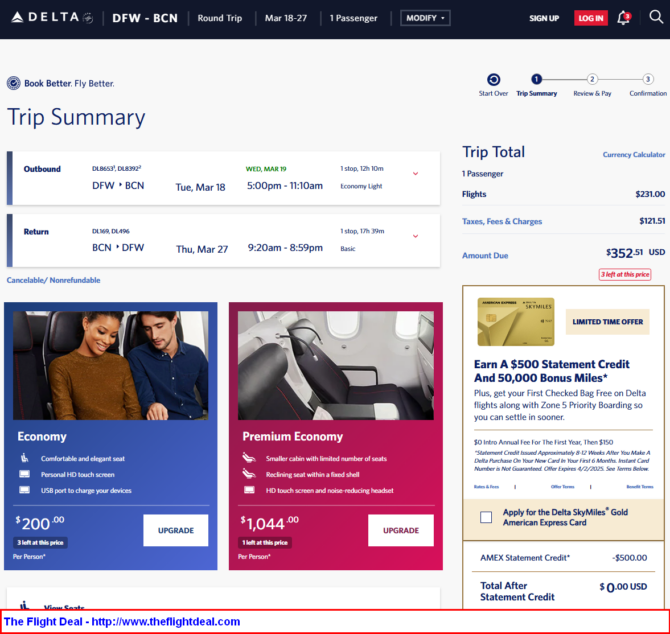Screen dimensions: 670x634
Task: Click the '3 left at this price' badge under Amount Due
Action: pyautogui.click(x=625, y=274)
